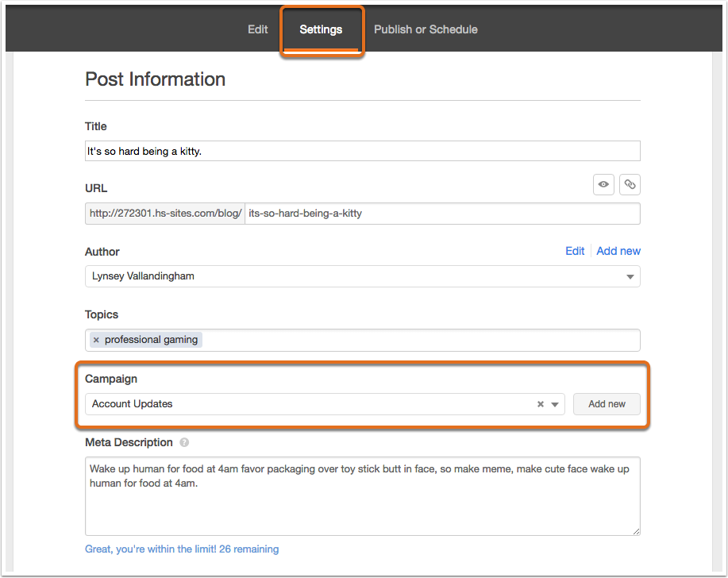The width and height of the screenshot is (728, 578).
Task: Open the Settings tab
Action: pyautogui.click(x=321, y=29)
